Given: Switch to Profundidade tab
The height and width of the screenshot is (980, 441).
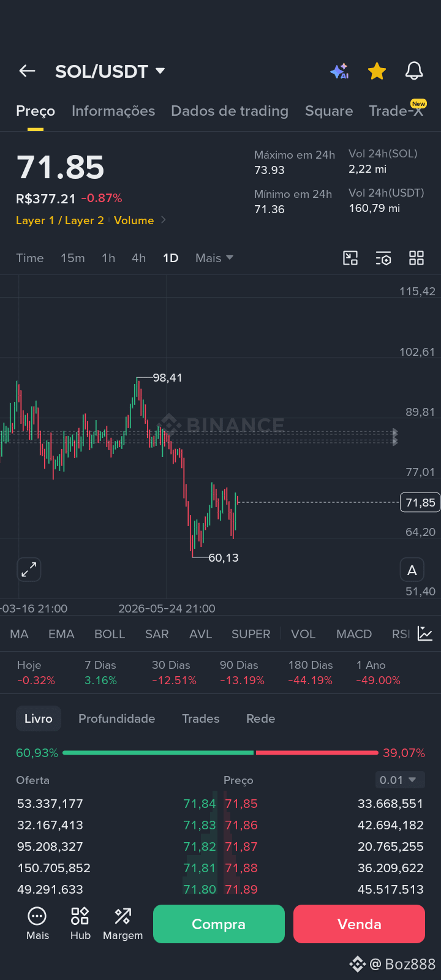Looking at the screenshot, I should [x=117, y=718].
